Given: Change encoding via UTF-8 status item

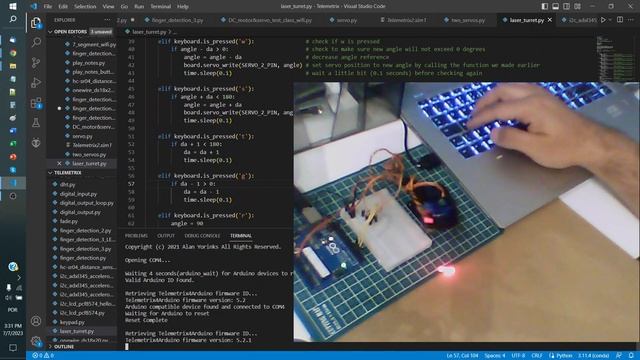Looking at the screenshot, I should pos(518,356).
